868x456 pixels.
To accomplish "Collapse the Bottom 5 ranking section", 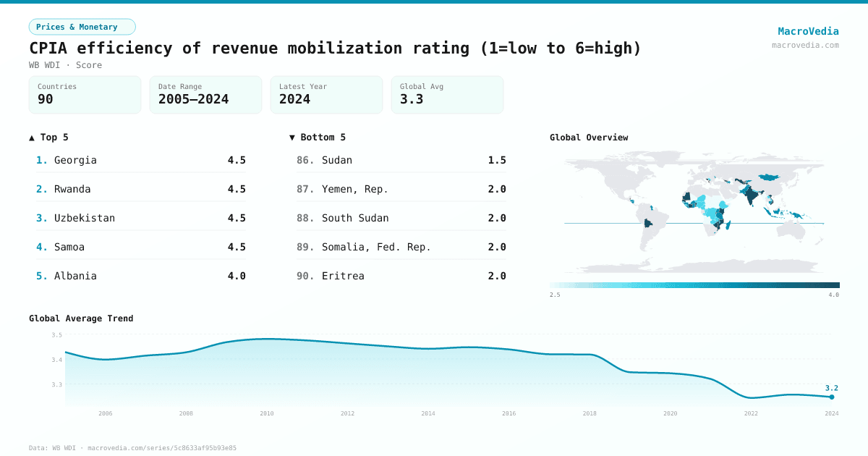I will 318,137.
